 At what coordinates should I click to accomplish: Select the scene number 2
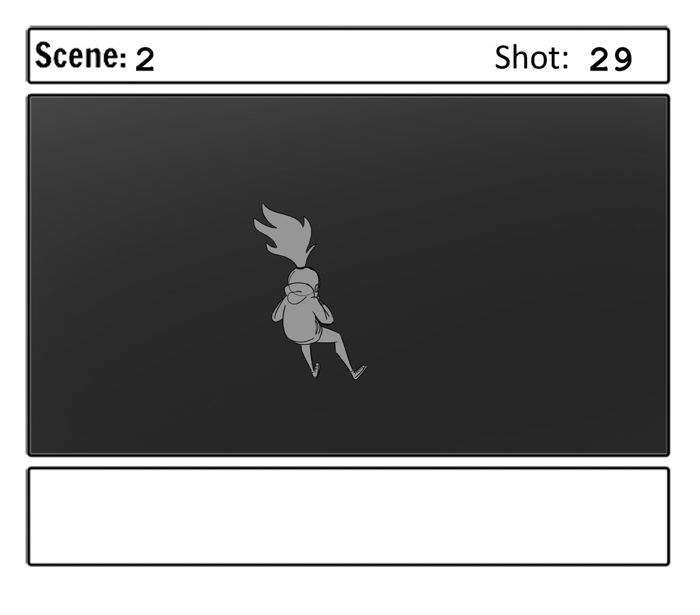pos(145,60)
